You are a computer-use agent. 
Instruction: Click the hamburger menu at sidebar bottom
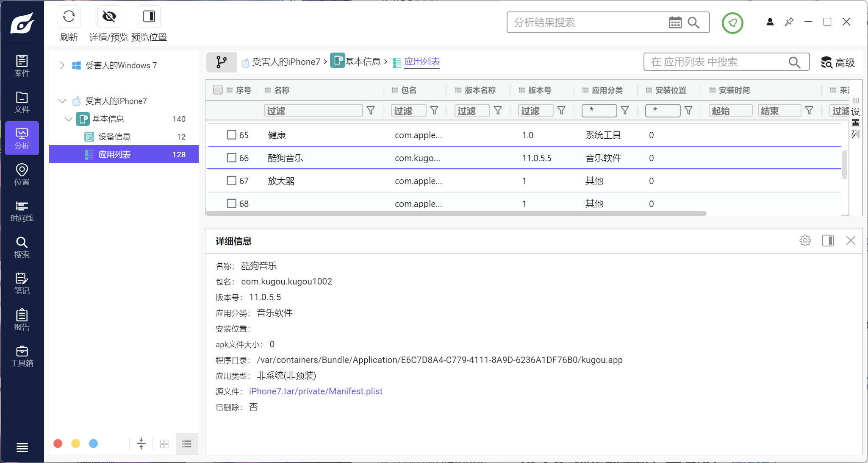pos(22,447)
